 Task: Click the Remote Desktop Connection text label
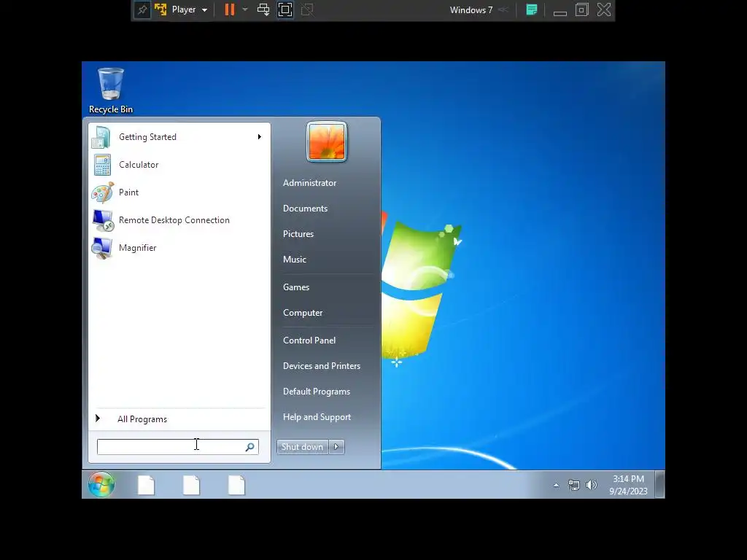[x=174, y=220]
